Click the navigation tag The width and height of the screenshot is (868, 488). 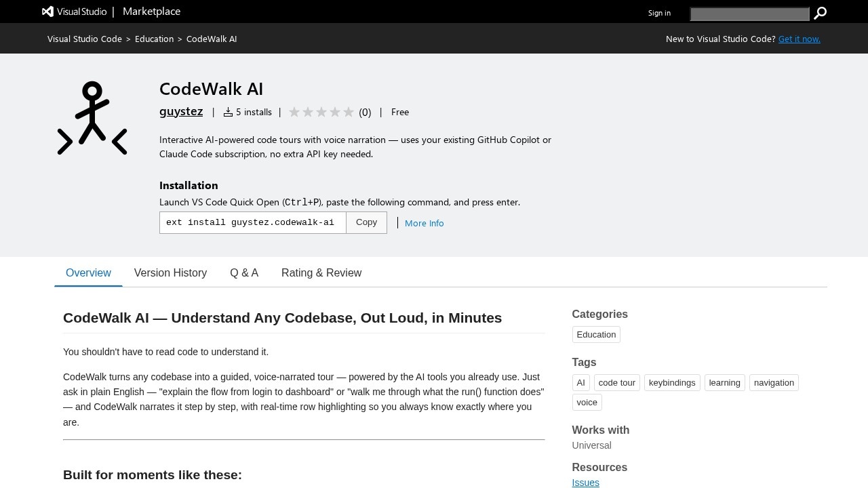pyautogui.click(x=774, y=382)
